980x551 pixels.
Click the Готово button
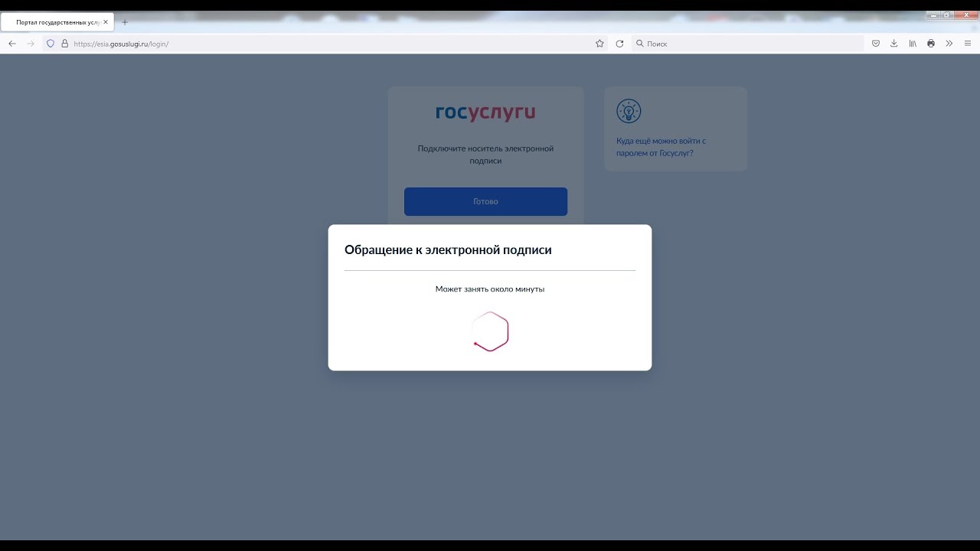coord(485,201)
